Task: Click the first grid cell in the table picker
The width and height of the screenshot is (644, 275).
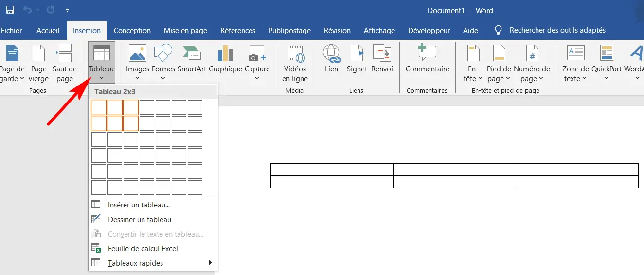Action: coord(99,107)
